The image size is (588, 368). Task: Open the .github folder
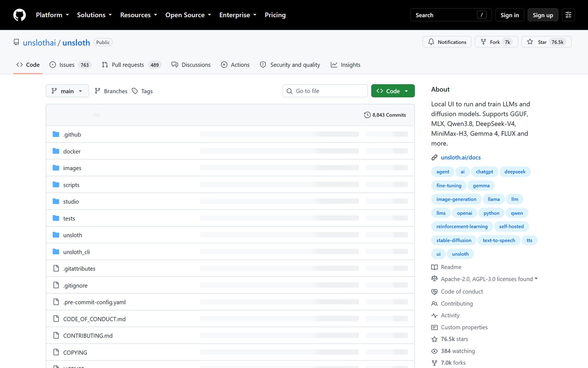pos(72,135)
